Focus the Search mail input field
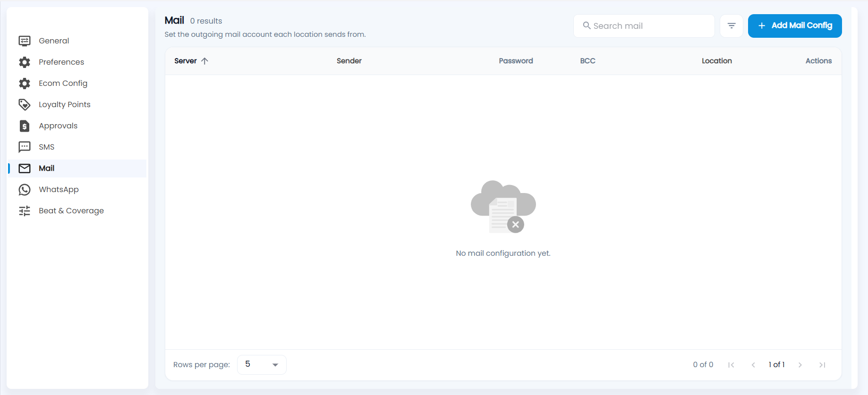The height and width of the screenshot is (395, 868). [x=644, y=26]
